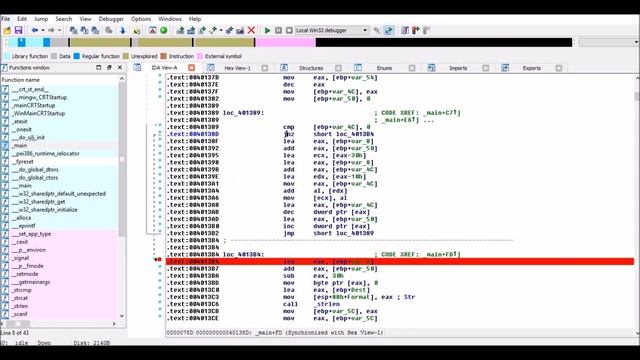
Task: Jump back with the blue left arrow
Action: click(x=35, y=30)
